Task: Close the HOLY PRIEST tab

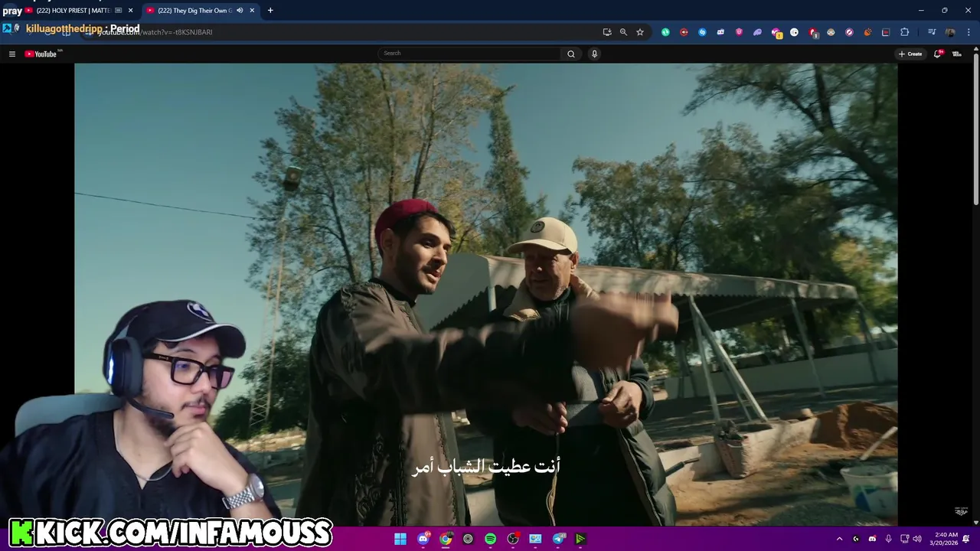Action: click(x=130, y=11)
